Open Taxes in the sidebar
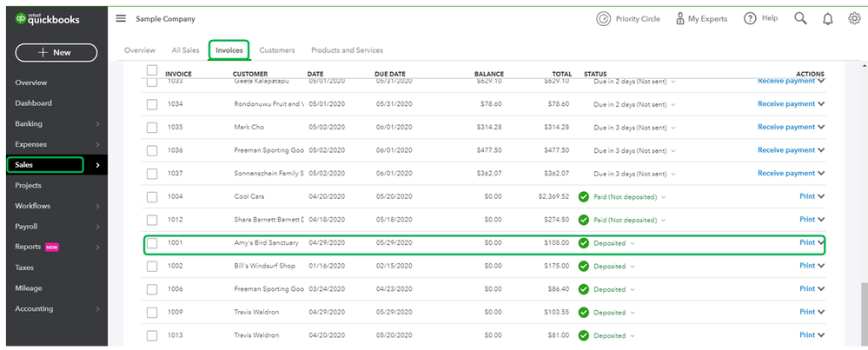 click(24, 267)
